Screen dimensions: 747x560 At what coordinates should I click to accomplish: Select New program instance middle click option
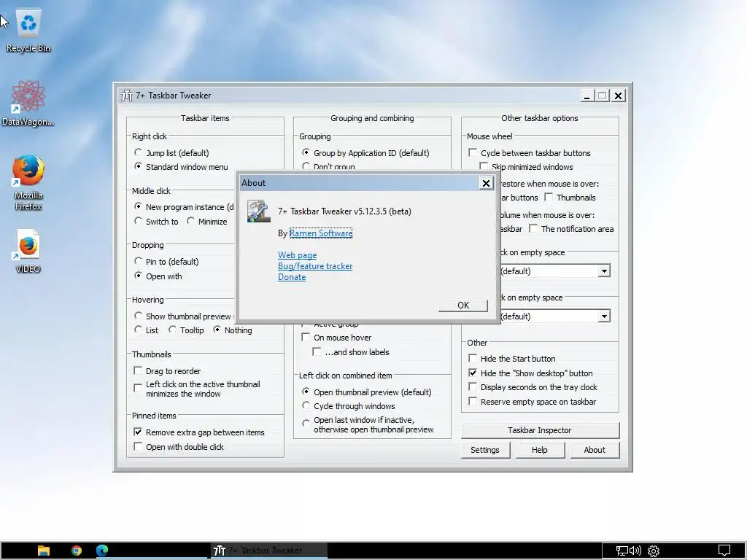coord(138,206)
